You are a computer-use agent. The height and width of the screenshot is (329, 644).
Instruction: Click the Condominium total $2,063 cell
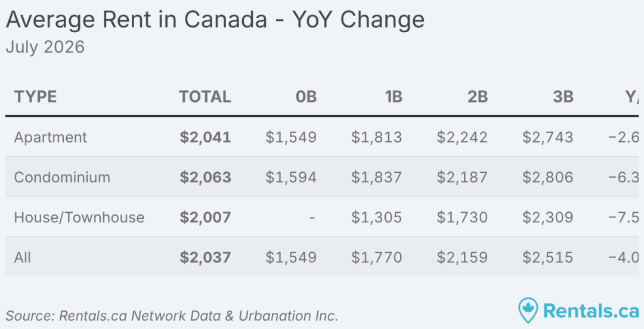pos(205,178)
